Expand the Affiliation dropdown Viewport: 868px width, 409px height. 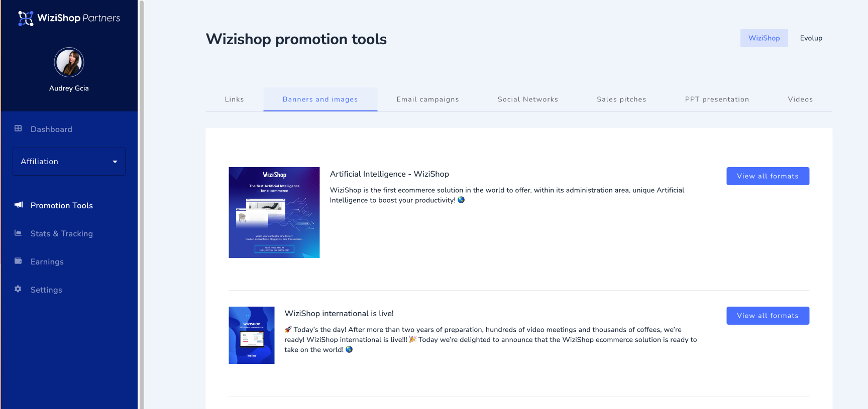coord(69,162)
